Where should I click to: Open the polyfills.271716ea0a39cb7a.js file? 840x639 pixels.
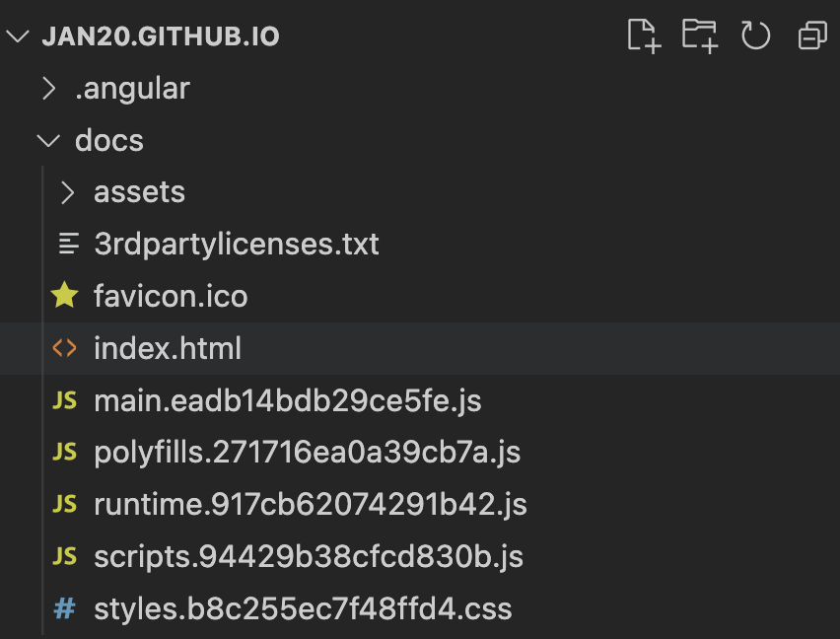[307, 453]
